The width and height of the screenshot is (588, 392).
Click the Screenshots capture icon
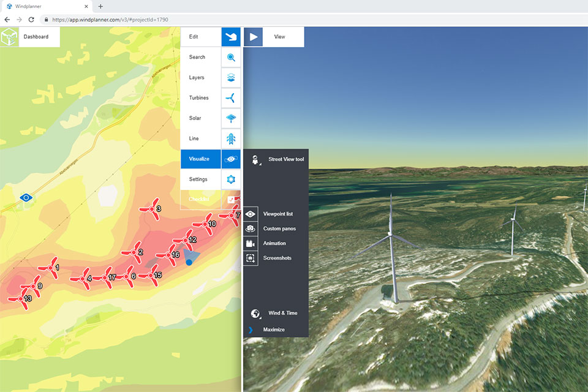pos(250,258)
